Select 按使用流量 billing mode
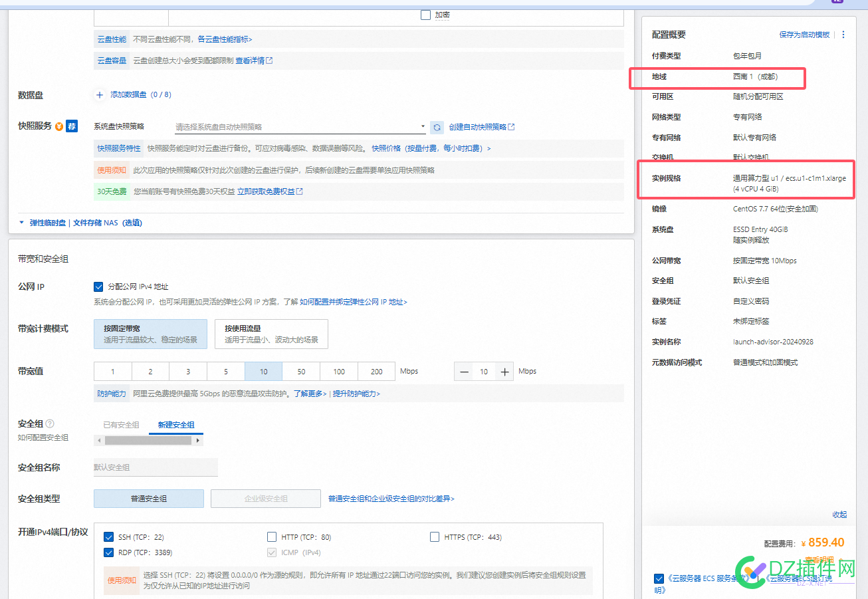The width and height of the screenshot is (868, 599). [271, 334]
